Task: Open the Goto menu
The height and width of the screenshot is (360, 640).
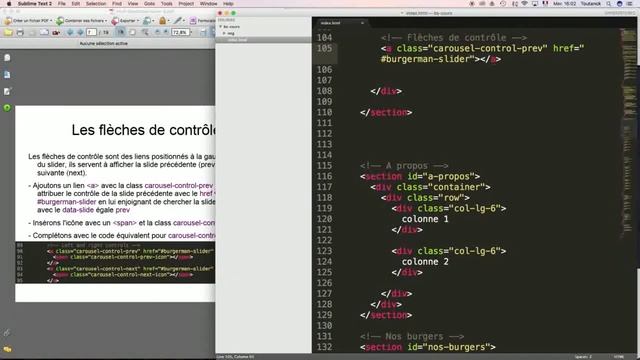Action: tap(149, 4)
